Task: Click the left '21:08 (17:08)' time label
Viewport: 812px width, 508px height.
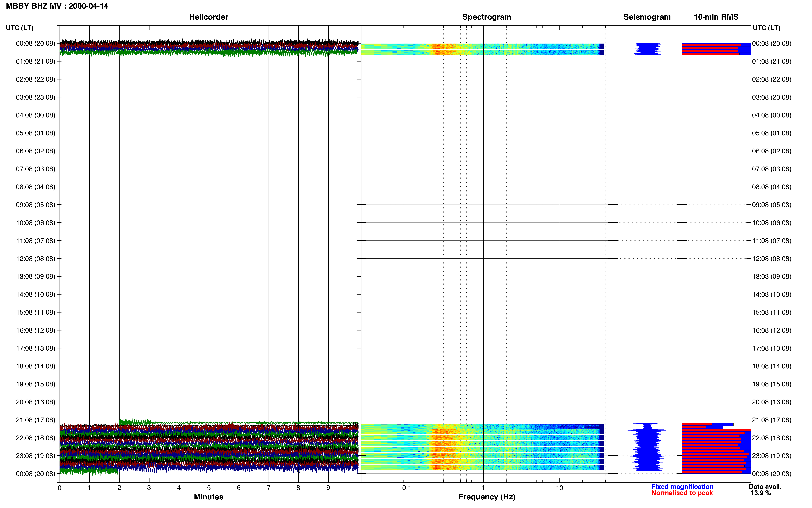Action: 36,420
